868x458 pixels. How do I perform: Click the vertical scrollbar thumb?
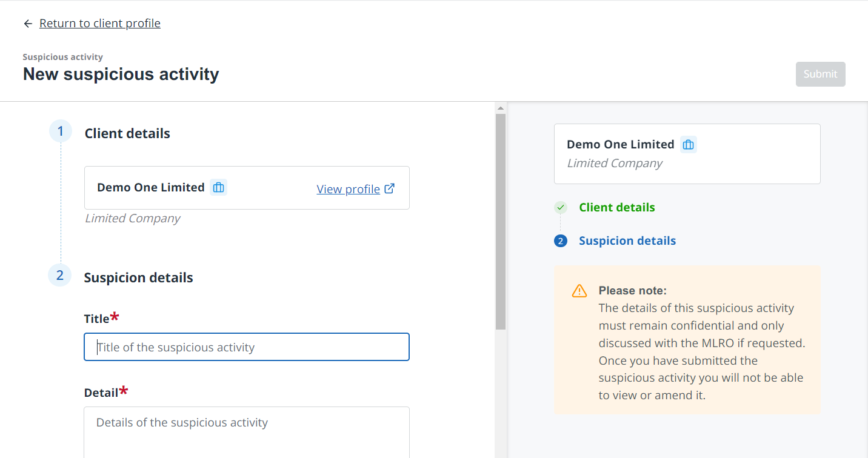coord(501,222)
